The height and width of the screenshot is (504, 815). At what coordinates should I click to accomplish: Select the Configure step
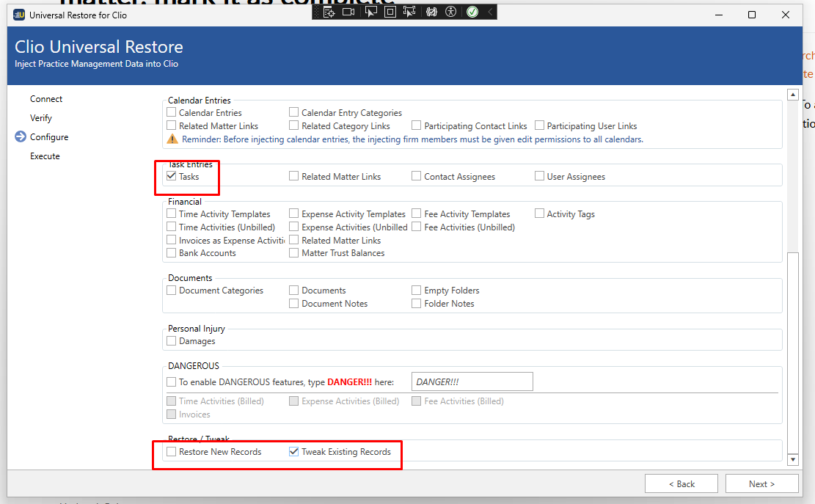click(x=49, y=136)
